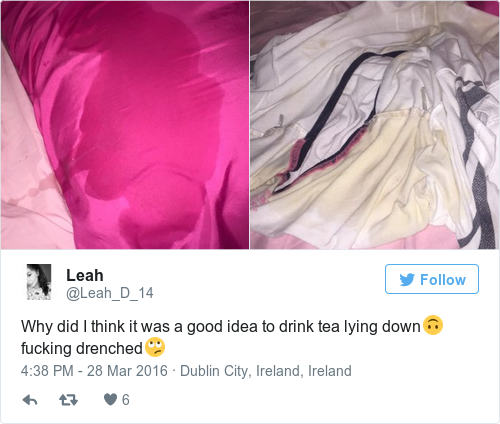This screenshot has width=500, height=424.
Task: Open the @Leah_D_14 handle link
Action: click(x=110, y=293)
